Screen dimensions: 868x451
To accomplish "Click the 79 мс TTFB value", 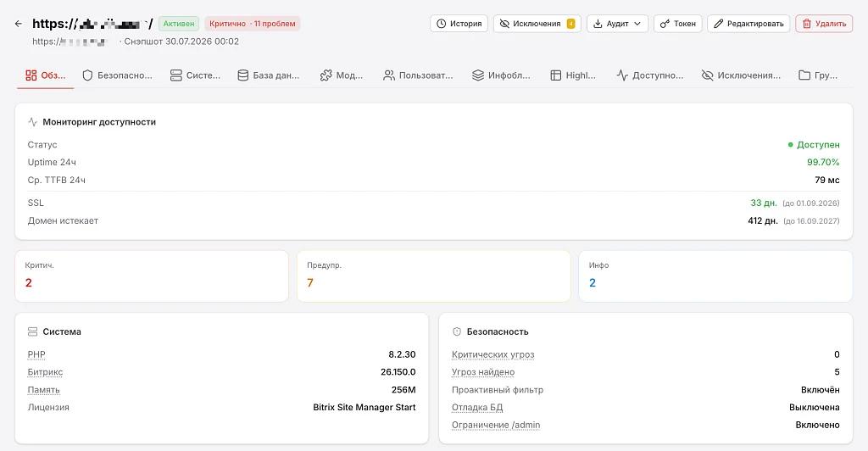I will pos(827,180).
